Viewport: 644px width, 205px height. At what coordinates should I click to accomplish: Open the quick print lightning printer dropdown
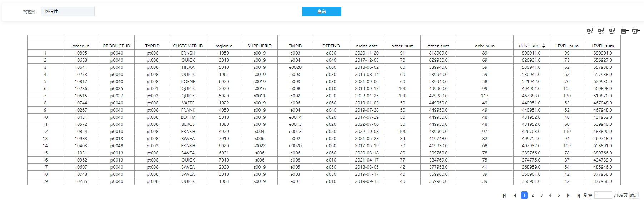[x=635, y=31]
